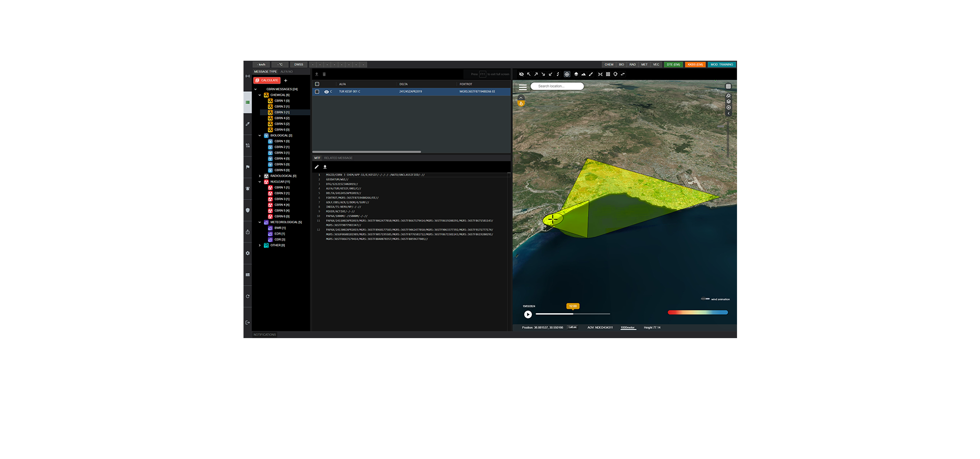Select the north-west arrow map tool
Screen dimensions: 980x459
coord(529,74)
